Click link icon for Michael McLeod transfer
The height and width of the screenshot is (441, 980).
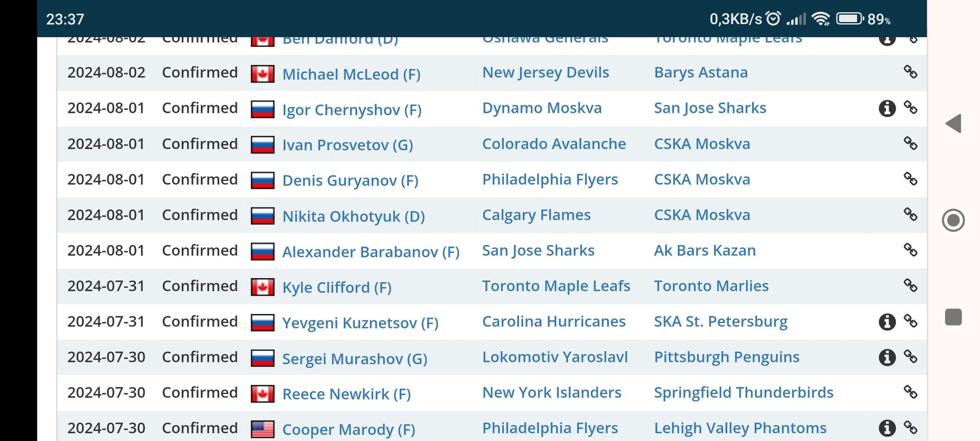911,72
